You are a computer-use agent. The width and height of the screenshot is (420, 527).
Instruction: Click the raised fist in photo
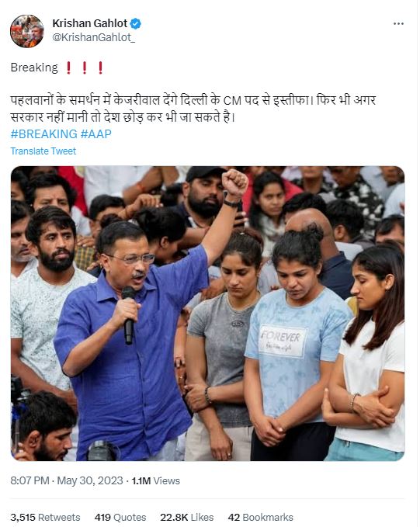coord(234,182)
